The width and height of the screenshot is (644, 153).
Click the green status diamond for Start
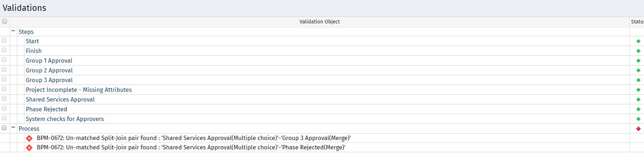click(x=638, y=41)
